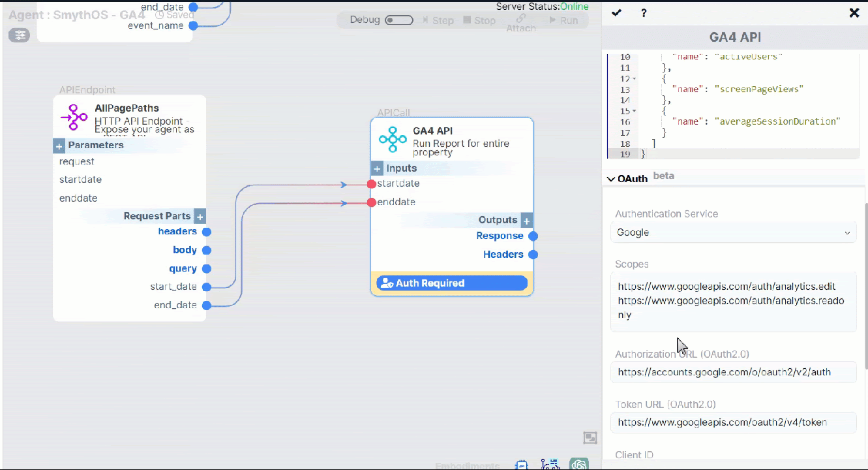Click the red startdate input connector
This screenshot has width=868, height=470.
(371, 184)
